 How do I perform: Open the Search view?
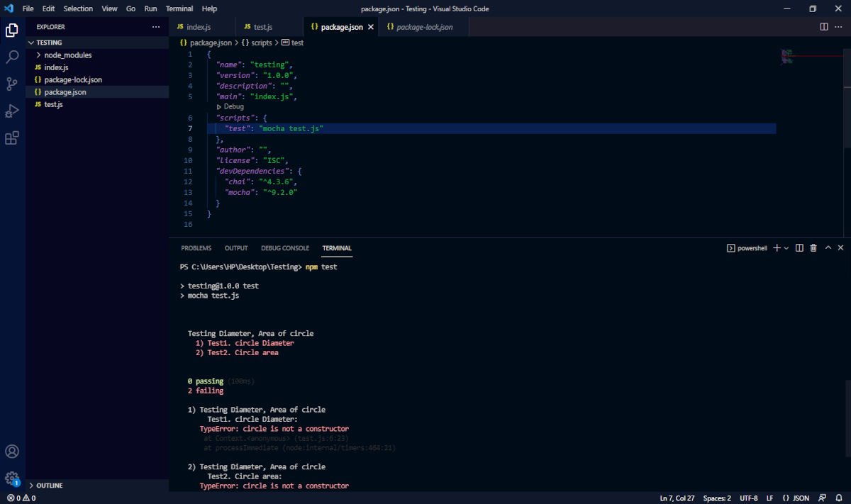click(x=11, y=57)
